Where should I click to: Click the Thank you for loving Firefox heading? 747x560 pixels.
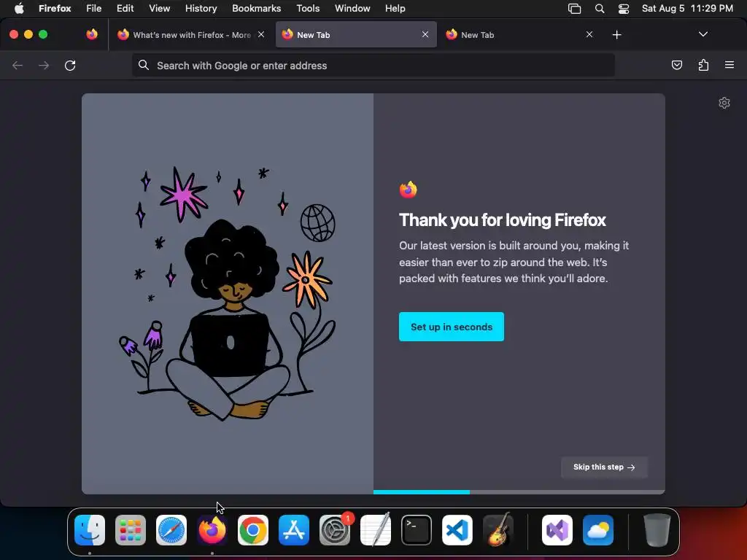502,220
